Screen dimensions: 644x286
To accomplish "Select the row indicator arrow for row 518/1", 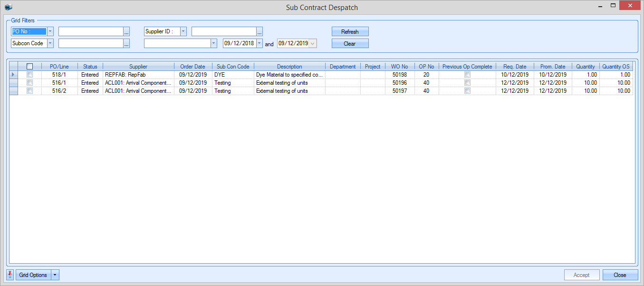I will pos(13,75).
